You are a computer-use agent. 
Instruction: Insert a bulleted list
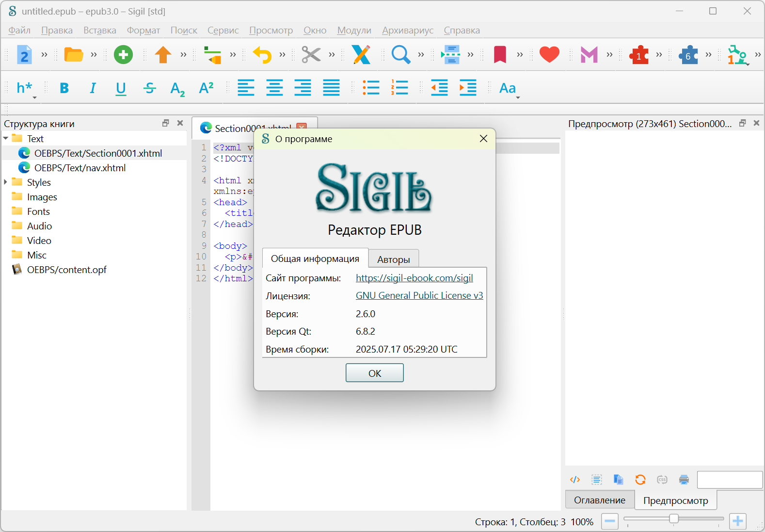[x=371, y=88]
